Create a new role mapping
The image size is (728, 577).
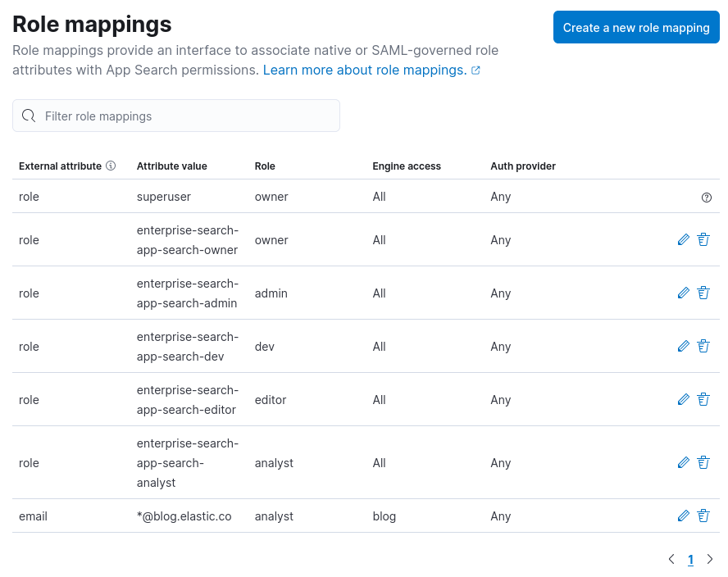(636, 27)
